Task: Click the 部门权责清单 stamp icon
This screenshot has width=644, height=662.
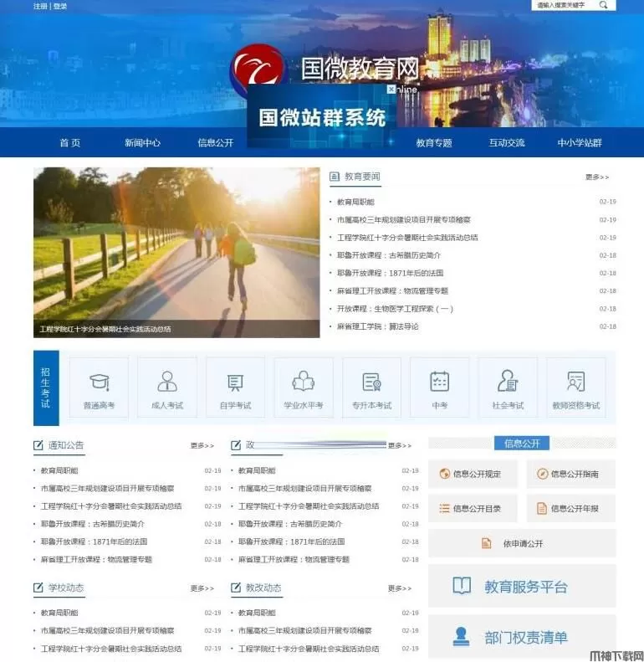Action: [x=461, y=636]
